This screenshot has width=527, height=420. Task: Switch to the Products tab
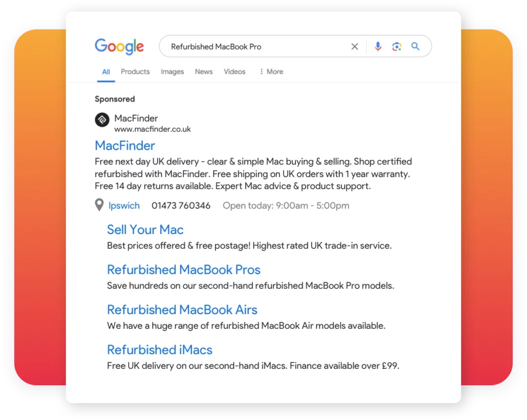(x=135, y=72)
